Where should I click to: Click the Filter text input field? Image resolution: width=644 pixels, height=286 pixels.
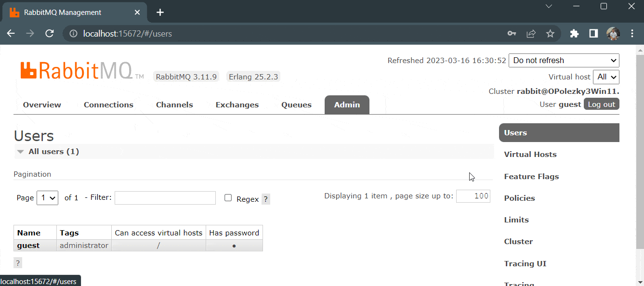(x=165, y=198)
